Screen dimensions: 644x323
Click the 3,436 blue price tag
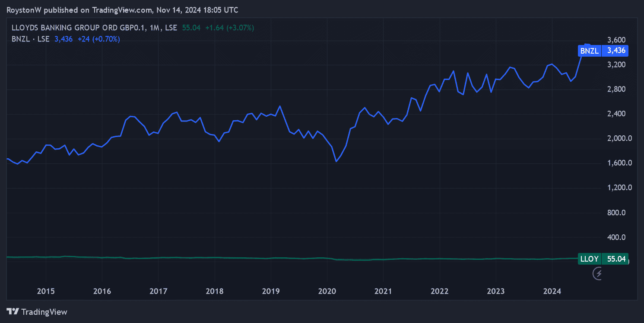pos(615,51)
